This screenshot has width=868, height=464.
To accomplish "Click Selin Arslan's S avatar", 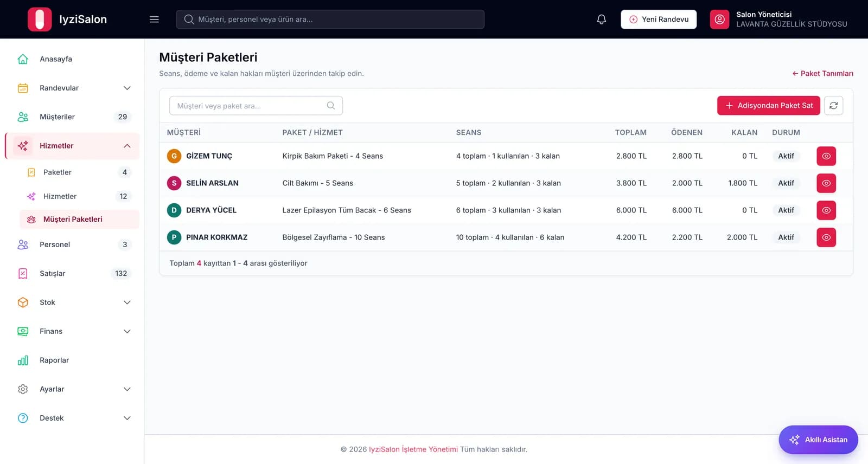I will (174, 183).
